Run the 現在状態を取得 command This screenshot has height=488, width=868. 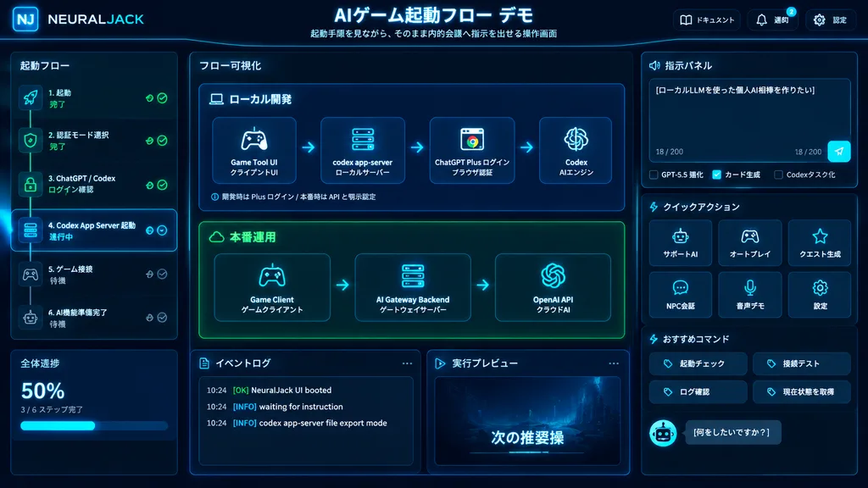802,391
